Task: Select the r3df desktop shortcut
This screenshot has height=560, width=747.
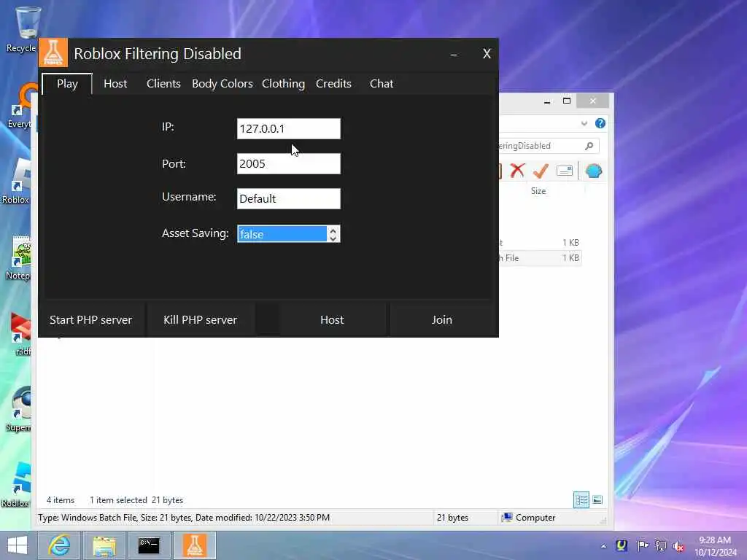Action: (x=20, y=334)
